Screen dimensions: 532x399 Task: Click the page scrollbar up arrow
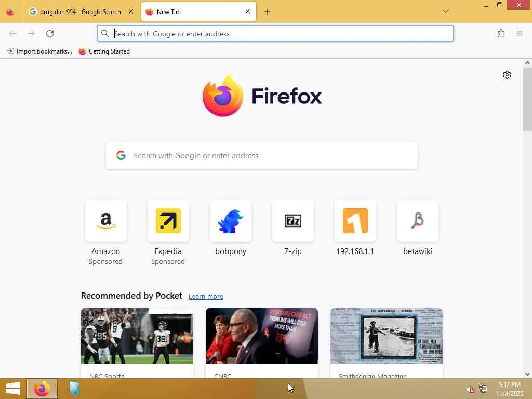527,63
